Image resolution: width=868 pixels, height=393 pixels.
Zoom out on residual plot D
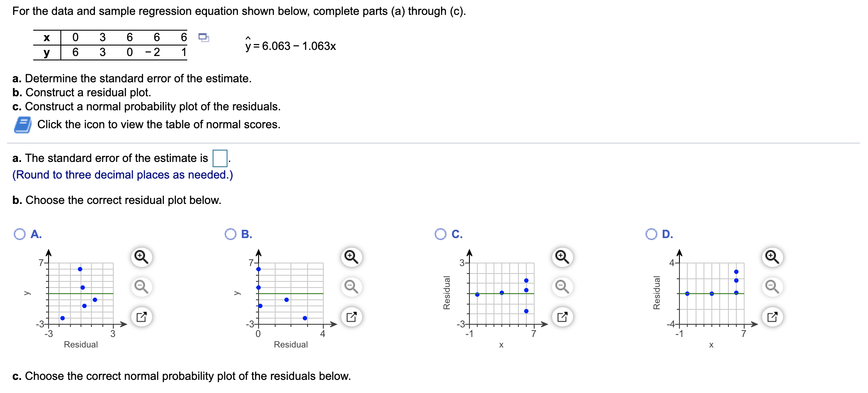[x=773, y=288]
